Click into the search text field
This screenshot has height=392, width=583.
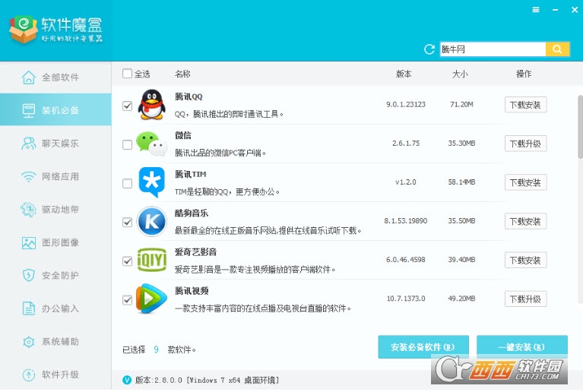[x=492, y=49]
